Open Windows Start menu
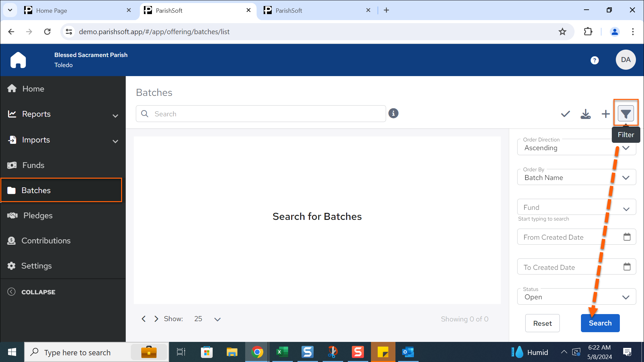The image size is (644, 362). coord(12,352)
